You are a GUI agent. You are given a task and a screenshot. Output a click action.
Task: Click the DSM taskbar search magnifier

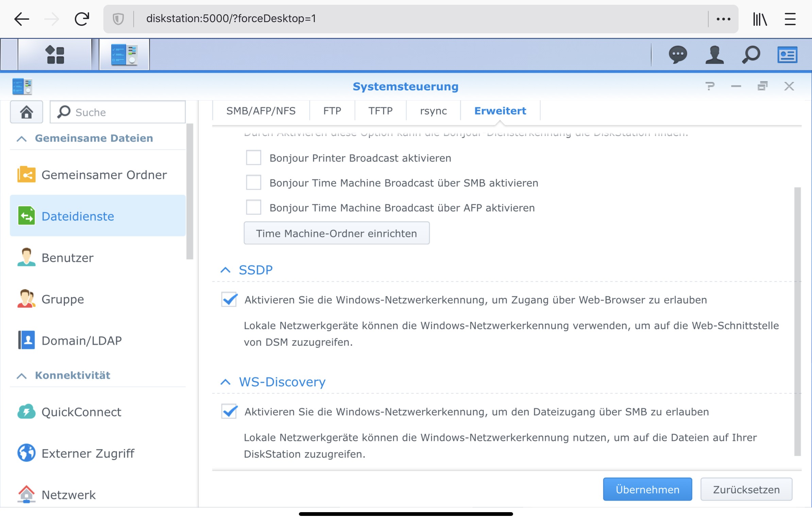coord(751,54)
